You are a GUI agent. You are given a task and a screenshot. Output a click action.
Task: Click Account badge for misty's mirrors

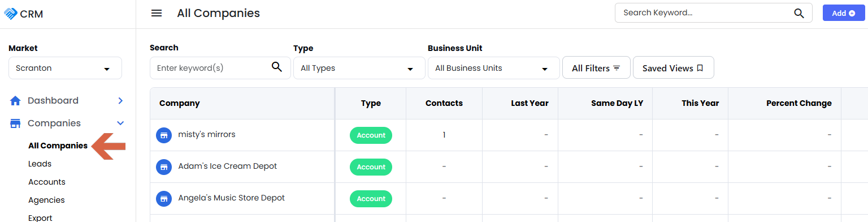pos(371,135)
